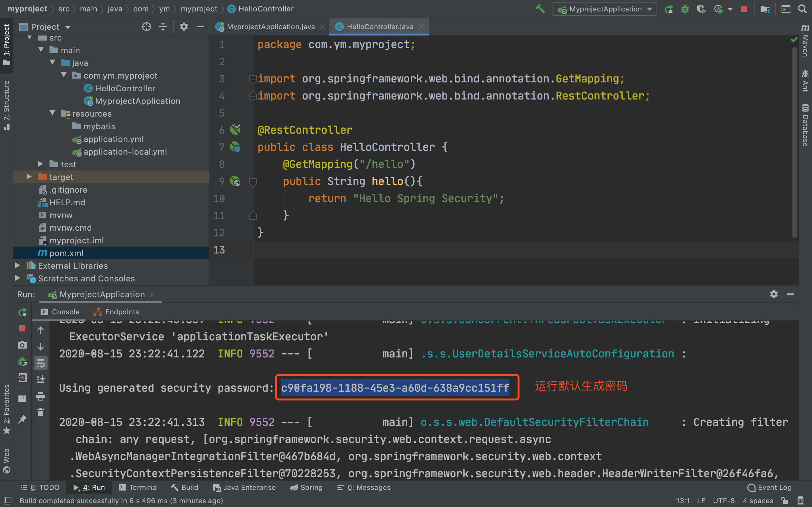Viewport: 812px width, 507px height.
Task: Toggle read-only lock icon in status bar
Action: pyautogui.click(x=784, y=500)
